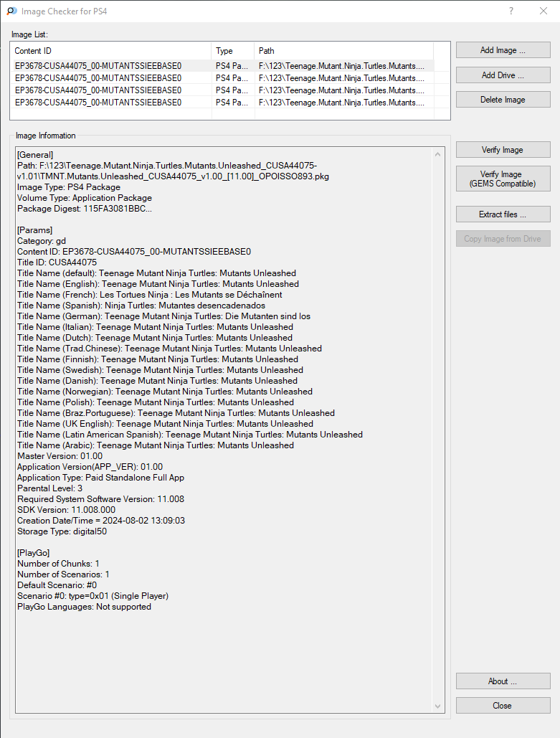Click the [General] section heading text

tap(35, 155)
